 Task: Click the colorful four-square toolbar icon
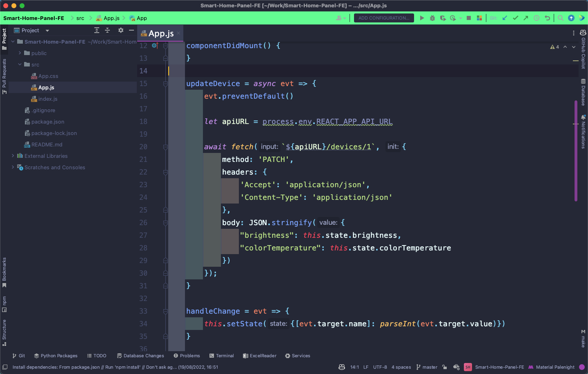479,18
